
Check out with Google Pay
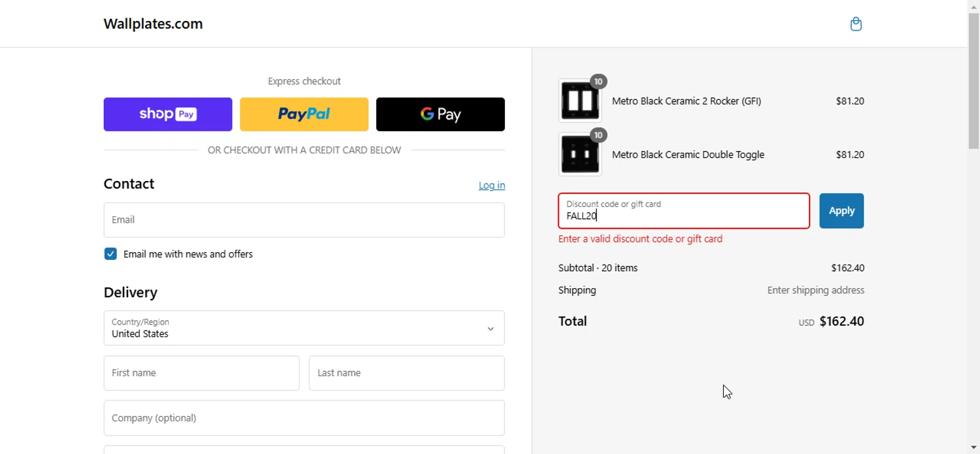click(x=440, y=114)
